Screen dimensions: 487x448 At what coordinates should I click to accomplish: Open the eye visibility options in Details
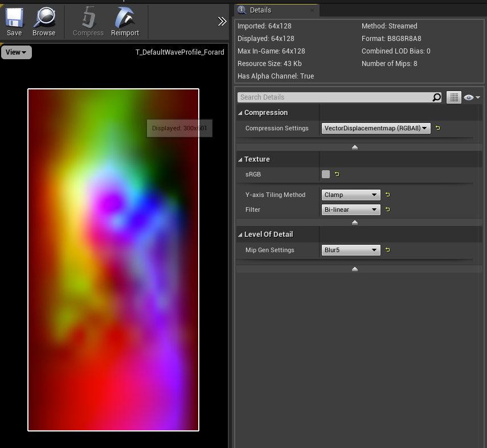click(x=472, y=97)
